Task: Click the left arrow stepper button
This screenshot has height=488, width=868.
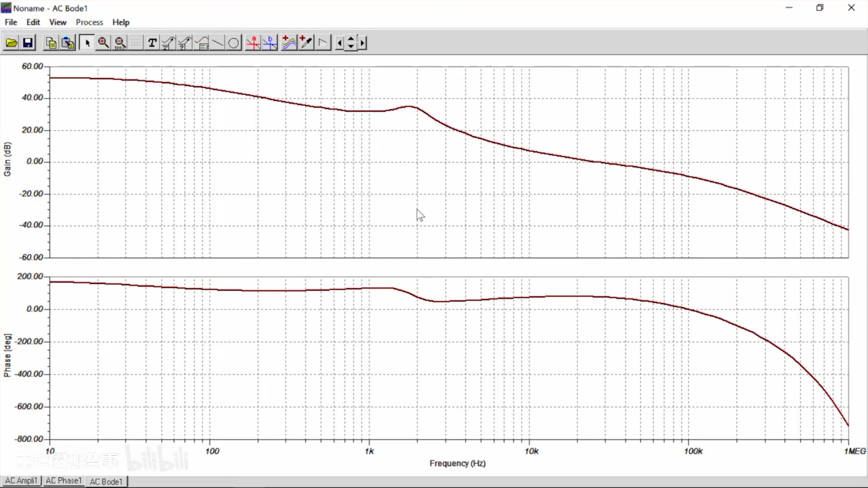Action: [x=340, y=43]
